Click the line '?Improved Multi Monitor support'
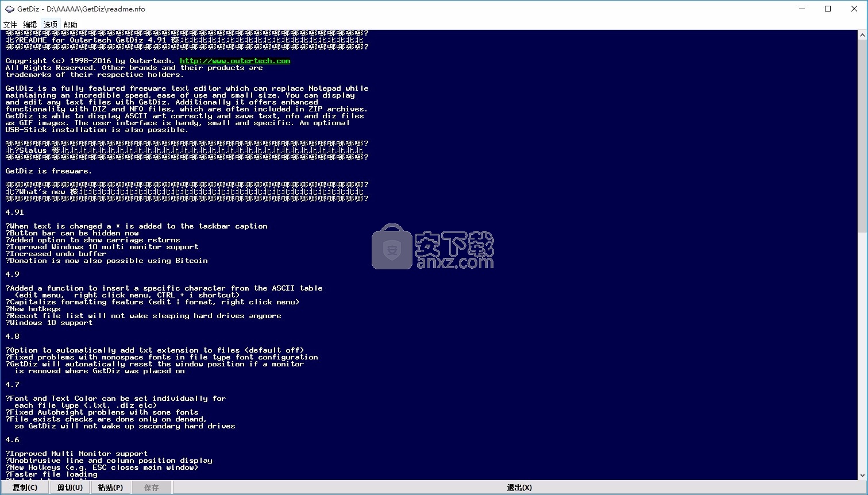This screenshot has width=868, height=495. [x=76, y=454]
